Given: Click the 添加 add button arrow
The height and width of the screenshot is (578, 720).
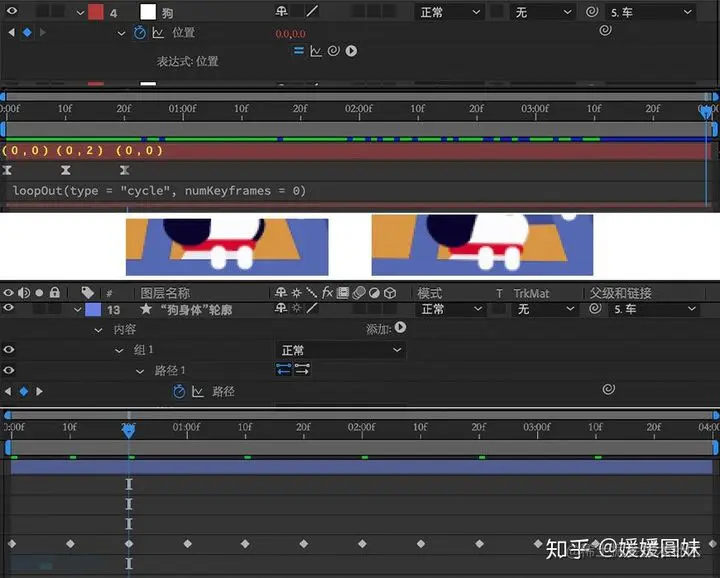Looking at the screenshot, I should [x=400, y=327].
